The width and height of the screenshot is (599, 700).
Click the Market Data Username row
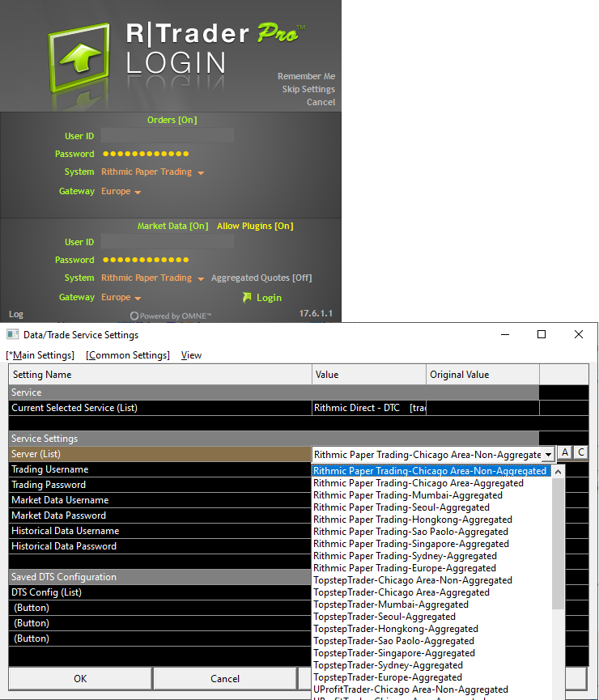[160, 500]
